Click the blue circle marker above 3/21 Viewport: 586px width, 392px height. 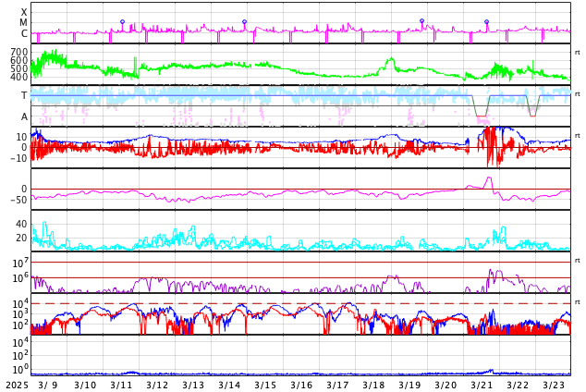pos(486,22)
